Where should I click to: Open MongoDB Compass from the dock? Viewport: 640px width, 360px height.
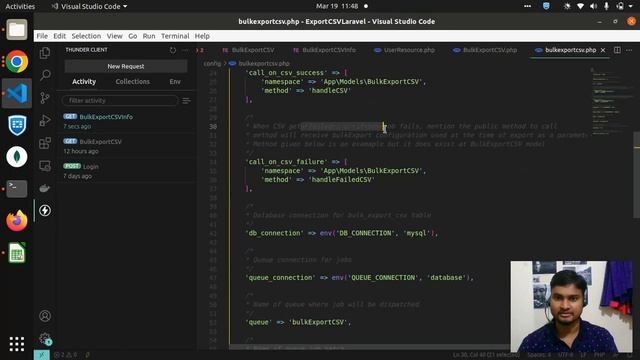pos(17,157)
